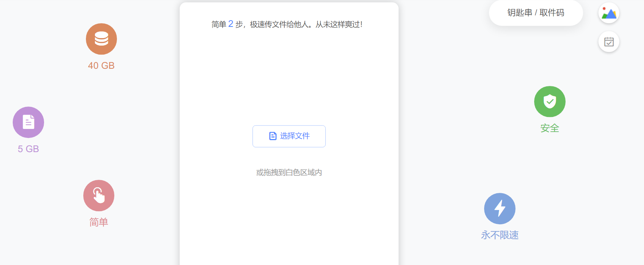The height and width of the screenshot is (265, 644).
Task: Click the pink 简单 tap icon
Action: point(99,195)
